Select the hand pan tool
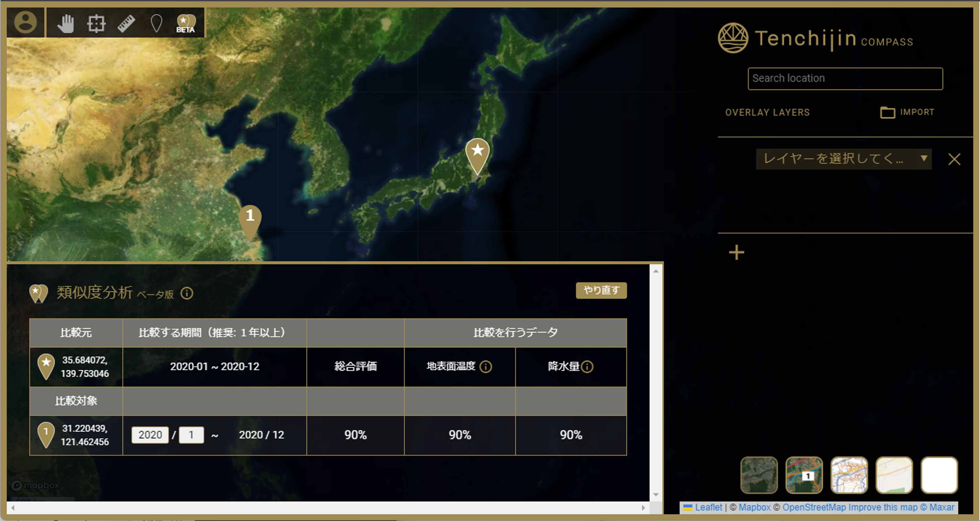Image resolution: width=980 pixels, height=521 pixels. pyautogui.click(x=66, y=24)
